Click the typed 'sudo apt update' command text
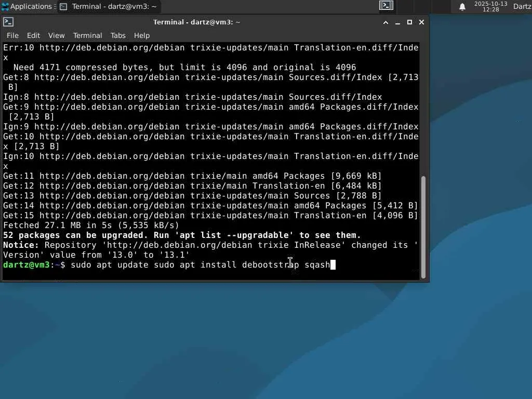The image size is (532, 399). (110, 264)
